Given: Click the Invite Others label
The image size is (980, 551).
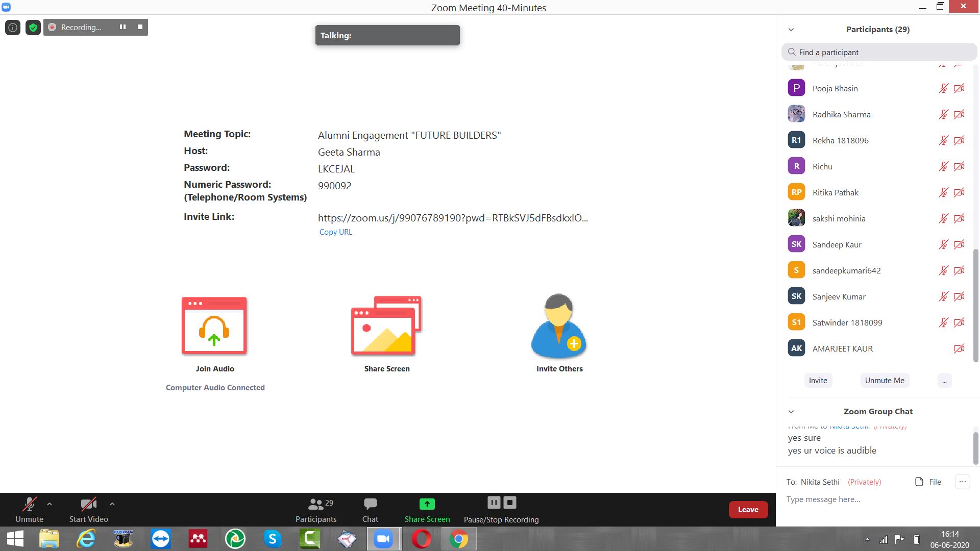Looking at the screenshot, I should tap(559, 369).
